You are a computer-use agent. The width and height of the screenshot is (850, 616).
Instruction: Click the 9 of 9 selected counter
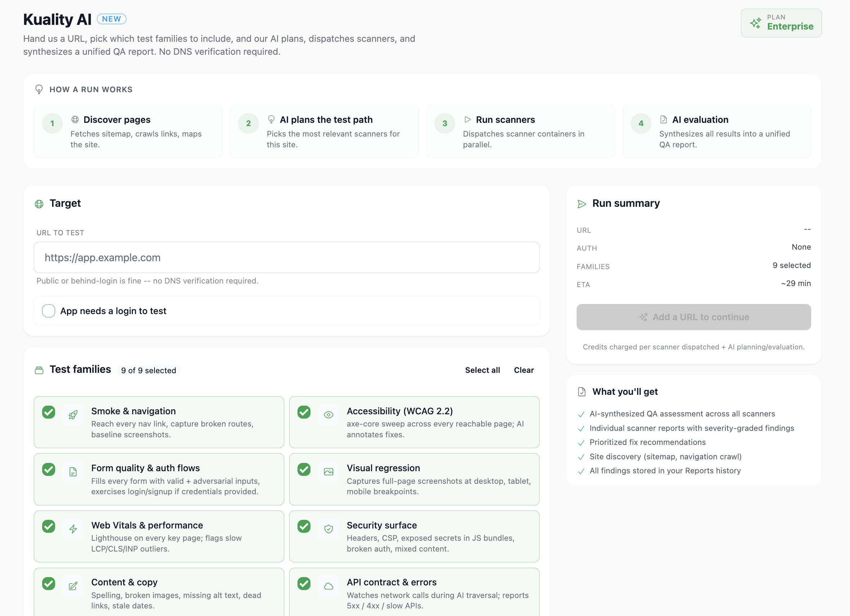coord(148,370)
